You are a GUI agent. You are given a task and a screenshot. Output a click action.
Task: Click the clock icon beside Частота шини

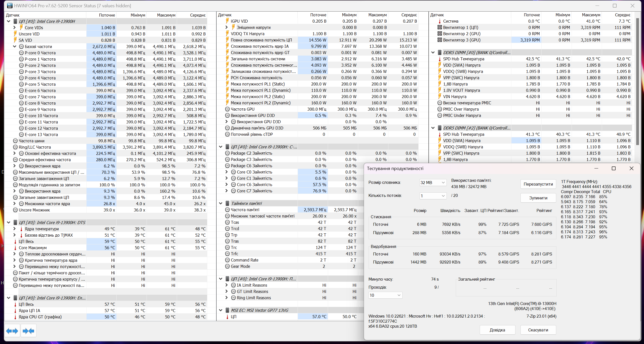point(15,141)
